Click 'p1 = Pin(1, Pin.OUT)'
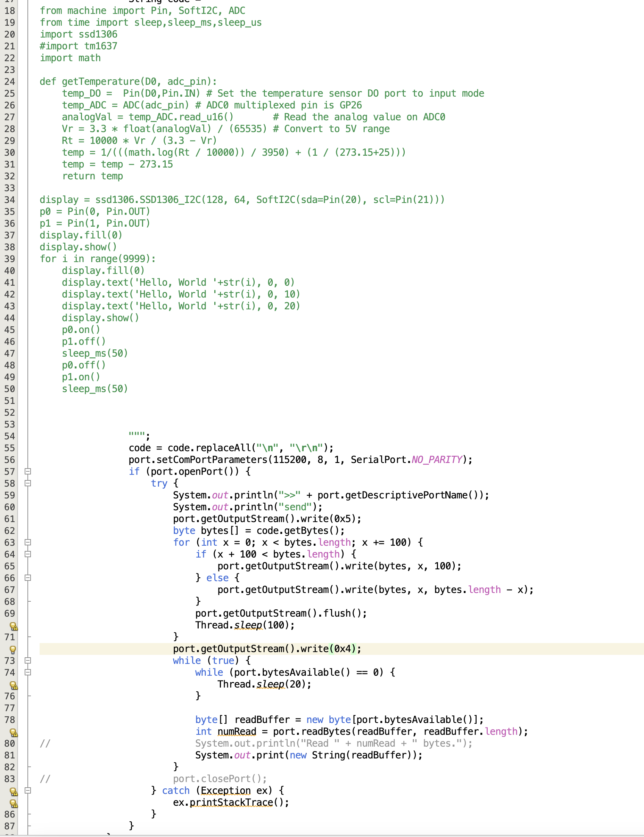The width and height of the screenshot is (644, 837). pyautogui.click(x=95, y=224)
